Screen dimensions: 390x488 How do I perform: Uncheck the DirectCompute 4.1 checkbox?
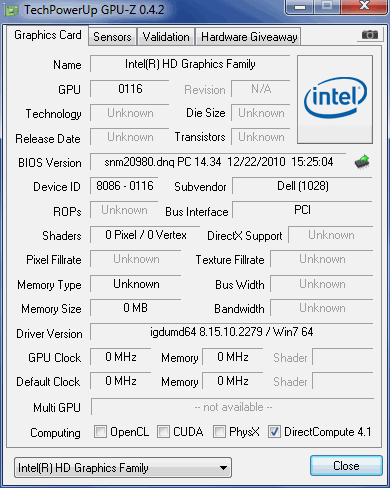point(274,431)
